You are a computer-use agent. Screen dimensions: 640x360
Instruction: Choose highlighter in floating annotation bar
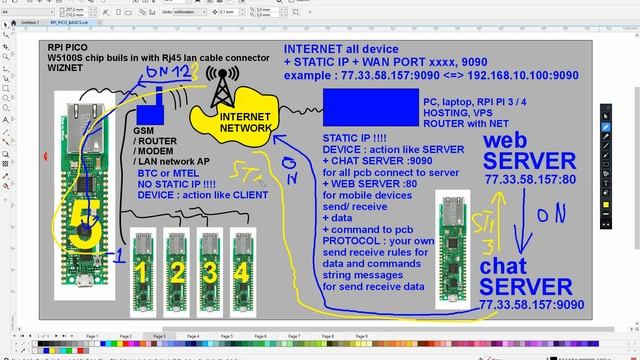pyautogui.click(x=606, y=137)
